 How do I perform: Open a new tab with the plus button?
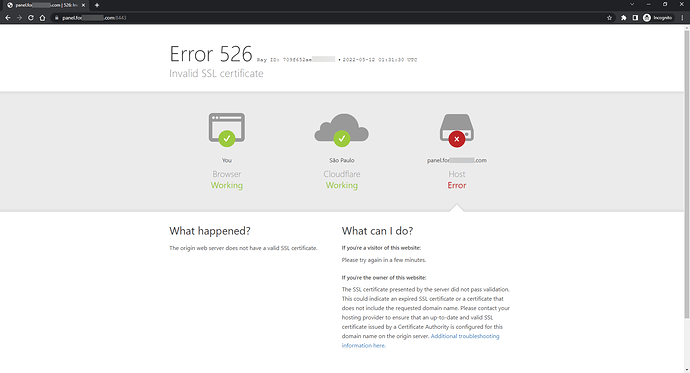coord(97,5)
